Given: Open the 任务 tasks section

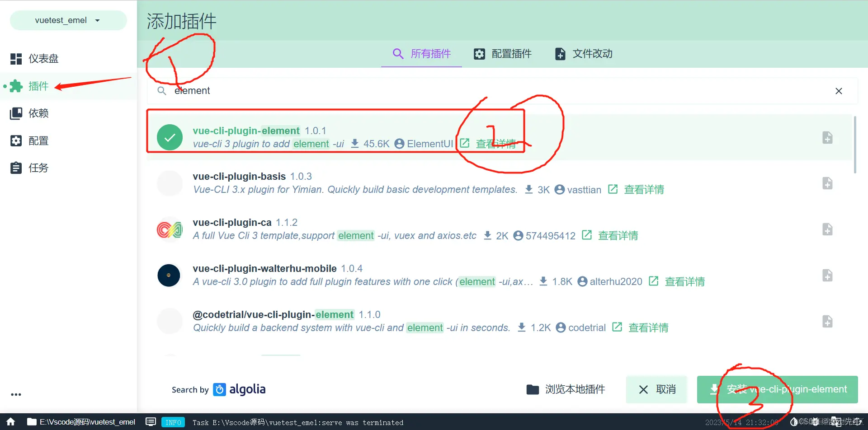Looking at the screenshot, I should tap(68, 168).
